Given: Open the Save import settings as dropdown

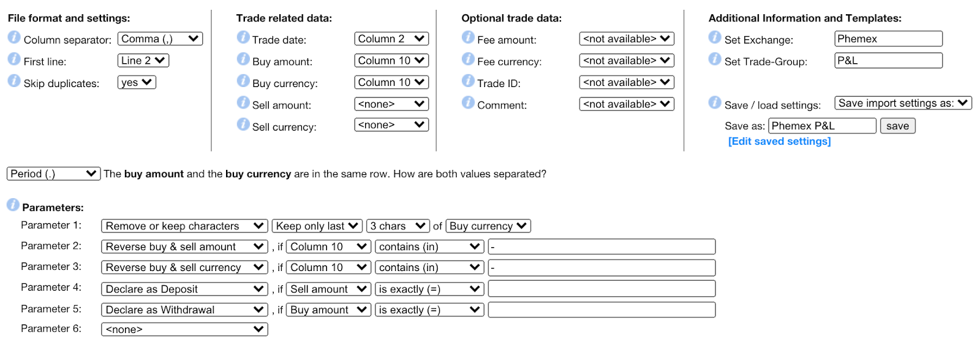Looking at the screenshot, I should pos(903,103).
